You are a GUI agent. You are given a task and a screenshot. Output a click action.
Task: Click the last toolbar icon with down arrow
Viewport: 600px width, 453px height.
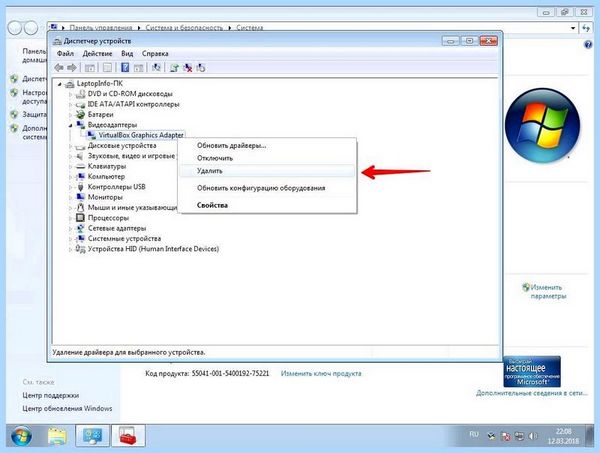pos(201,68)
